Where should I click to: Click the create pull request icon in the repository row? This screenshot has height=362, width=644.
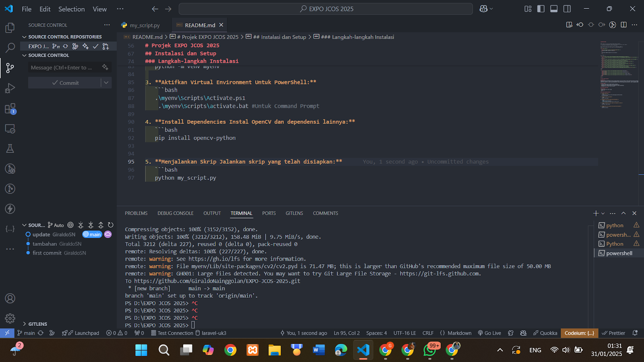105,46
